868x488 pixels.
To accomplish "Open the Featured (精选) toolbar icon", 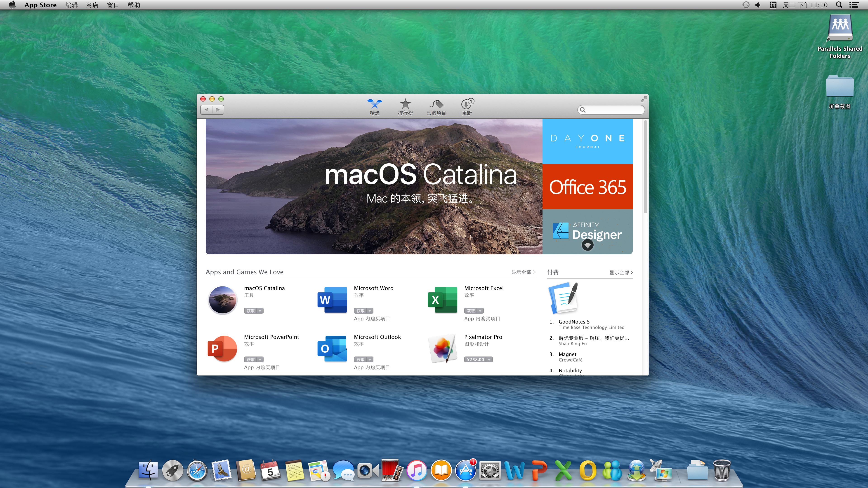I will click(374, 104).
